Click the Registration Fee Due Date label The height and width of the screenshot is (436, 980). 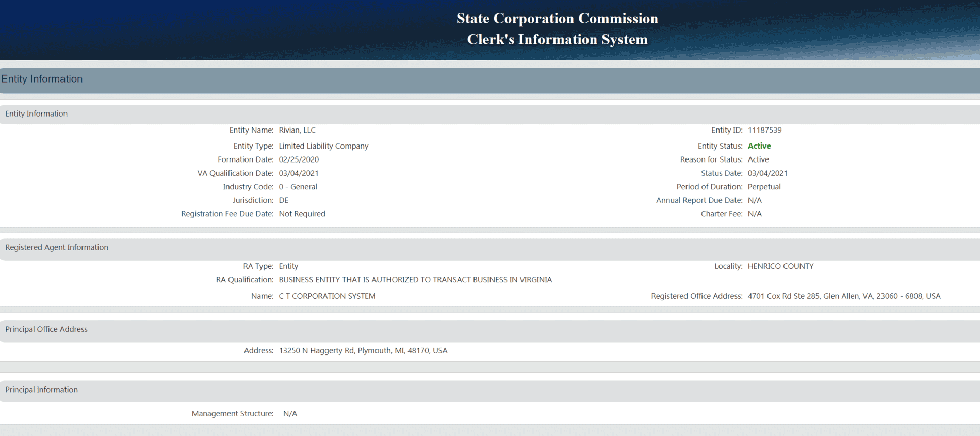click(x=227, y=214)
